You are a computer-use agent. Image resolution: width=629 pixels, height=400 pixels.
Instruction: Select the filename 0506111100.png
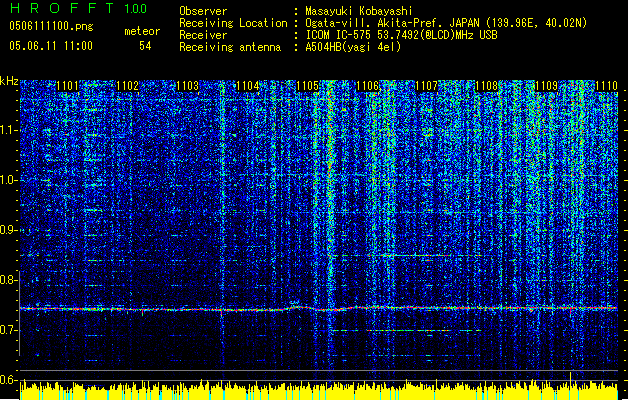pos(51,27)
